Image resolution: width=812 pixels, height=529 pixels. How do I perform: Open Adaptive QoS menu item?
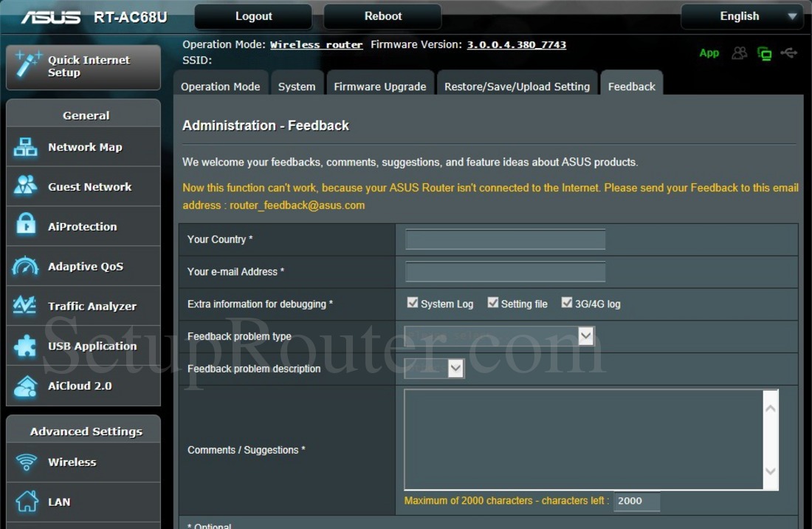(83, 266)
